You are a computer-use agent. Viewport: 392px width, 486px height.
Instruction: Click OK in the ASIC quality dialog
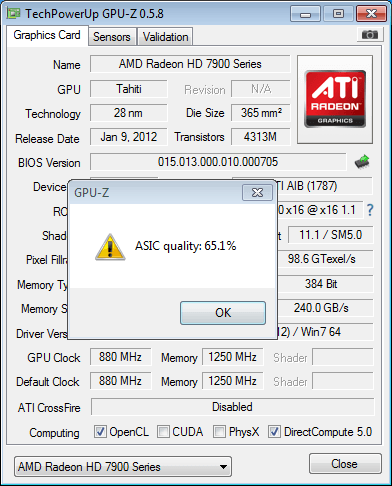[x=223, y=313]
